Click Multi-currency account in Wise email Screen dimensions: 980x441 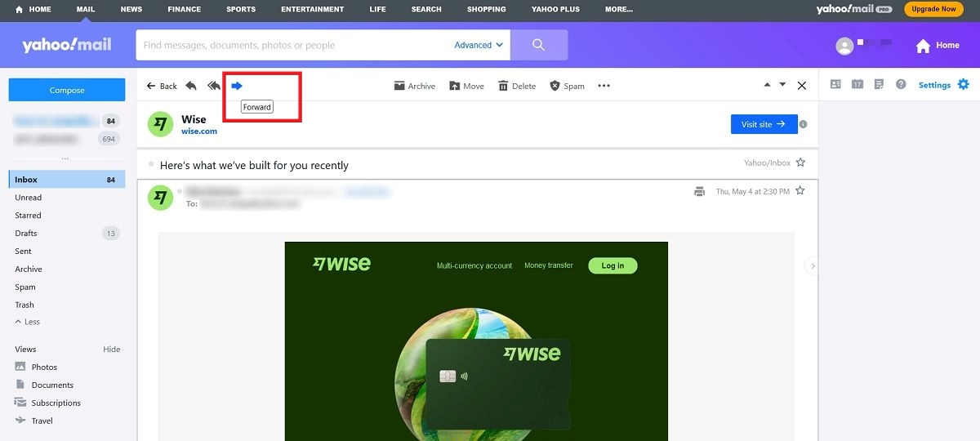tap(474, 265)
